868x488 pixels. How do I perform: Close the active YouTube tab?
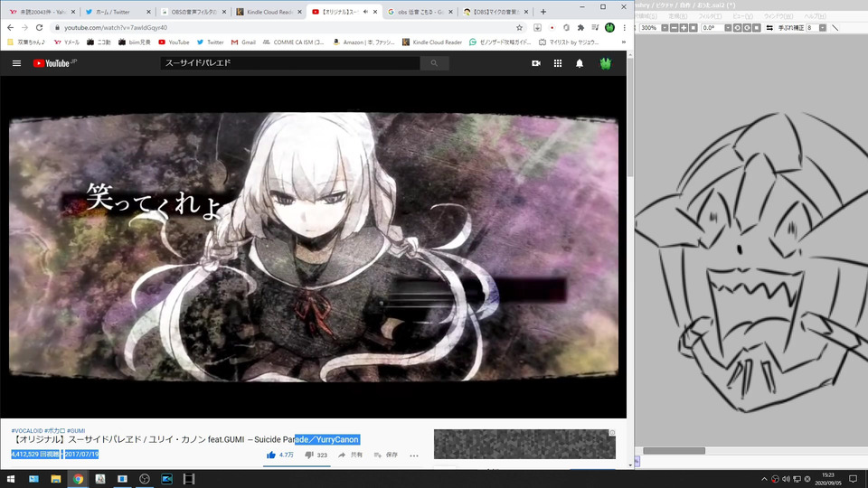coord(375,12)
